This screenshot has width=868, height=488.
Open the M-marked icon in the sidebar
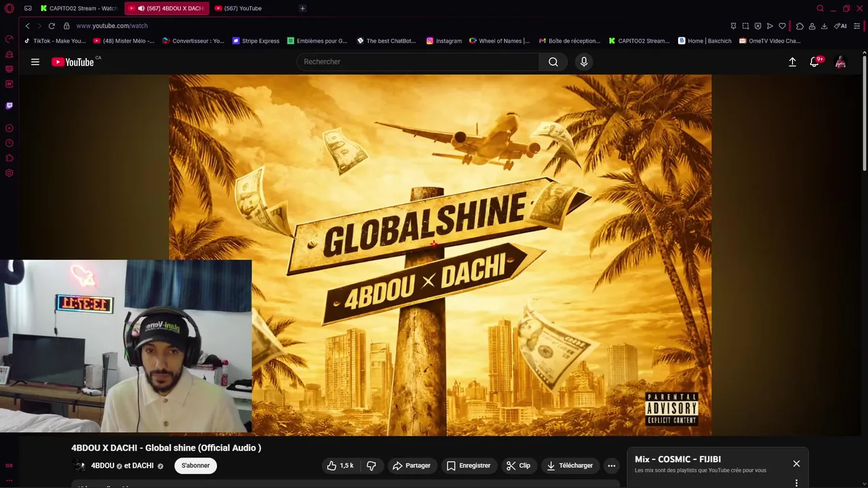tap(9, 84)
